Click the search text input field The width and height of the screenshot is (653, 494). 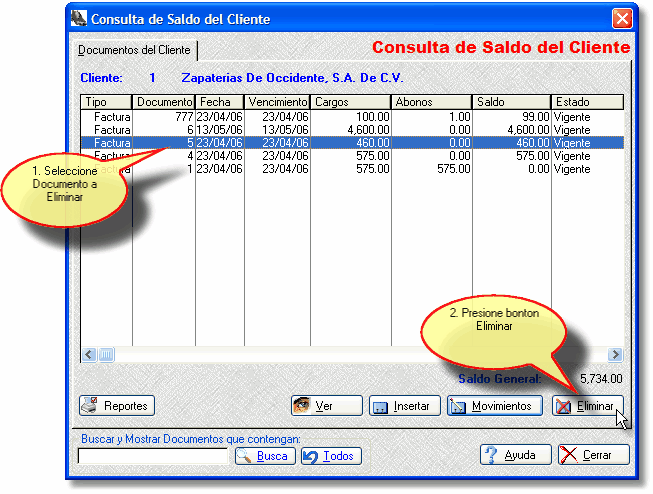[153, 456]
